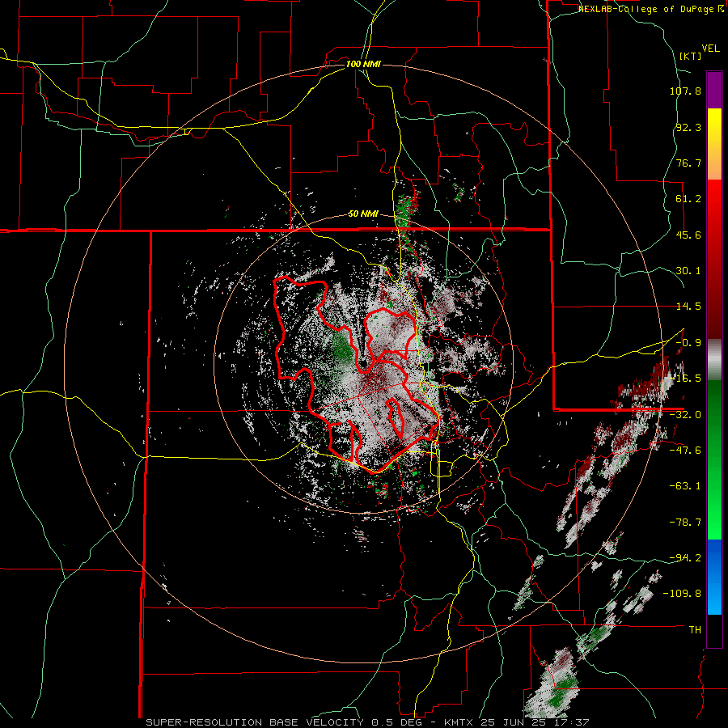The image size is (728, 728).
Task: Click the 61.2 velocity scale value
Action: click(688, 199)
